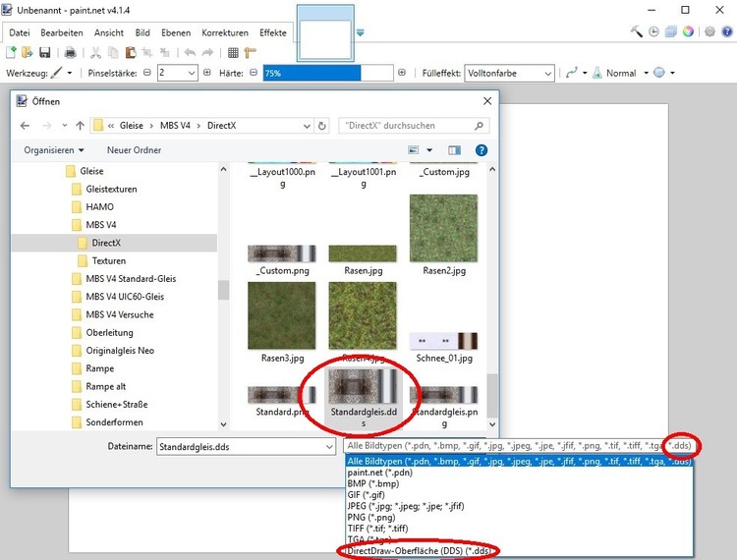Open the Colors window wheel icon
The height and width of the screenshot is (560, 737).
click(688, 31)
